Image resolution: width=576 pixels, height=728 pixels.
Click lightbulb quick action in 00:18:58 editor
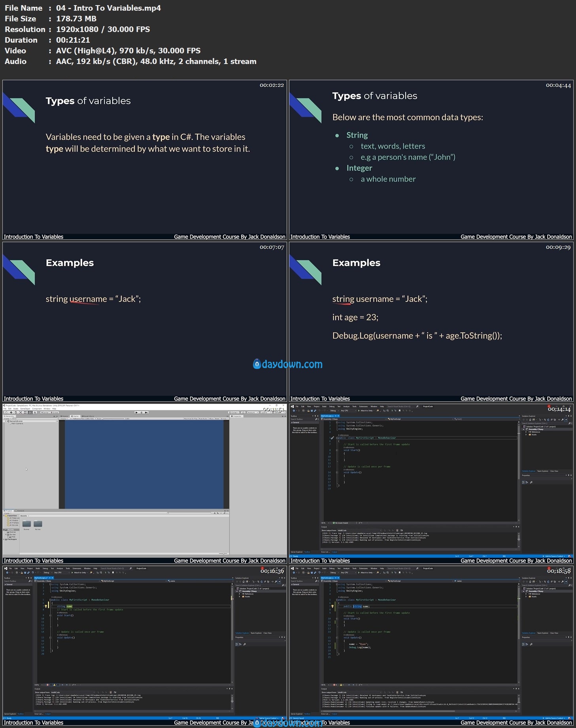pos(332,606)
